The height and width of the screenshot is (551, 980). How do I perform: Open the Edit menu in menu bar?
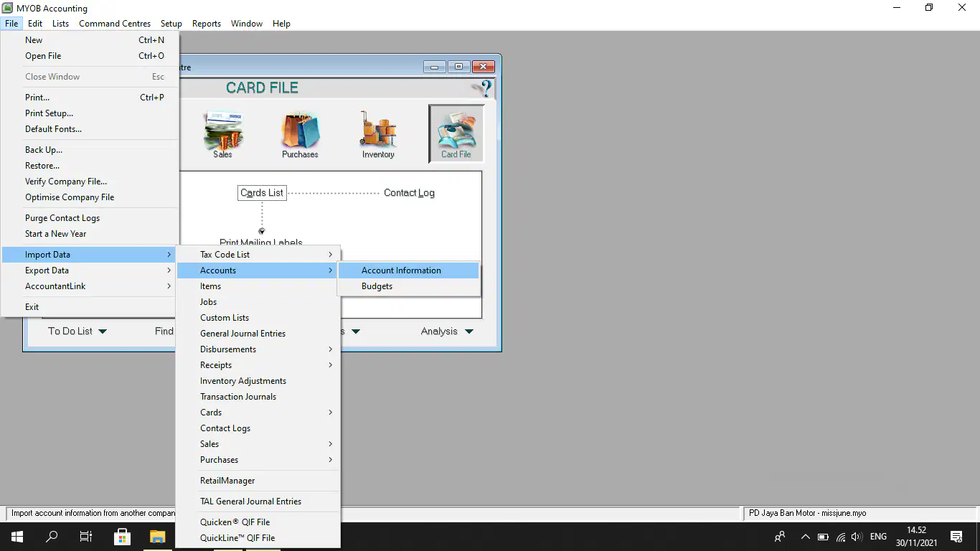(35, 24)
